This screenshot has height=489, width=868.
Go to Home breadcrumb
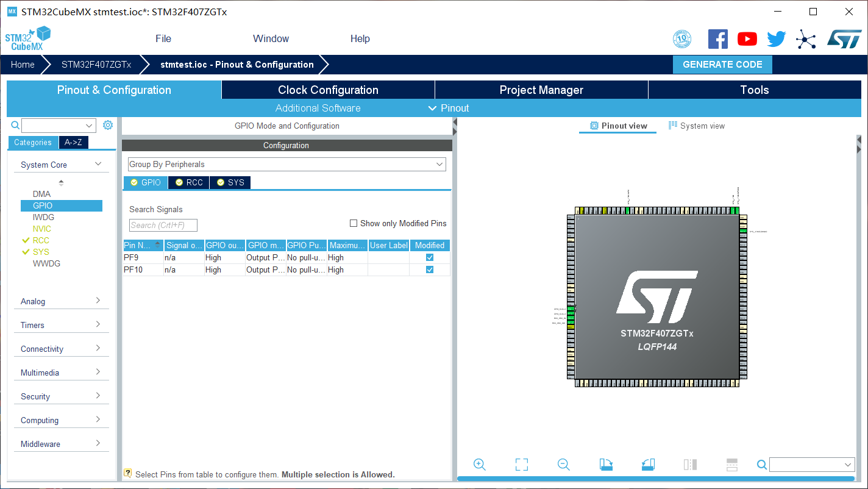[23, 65]
